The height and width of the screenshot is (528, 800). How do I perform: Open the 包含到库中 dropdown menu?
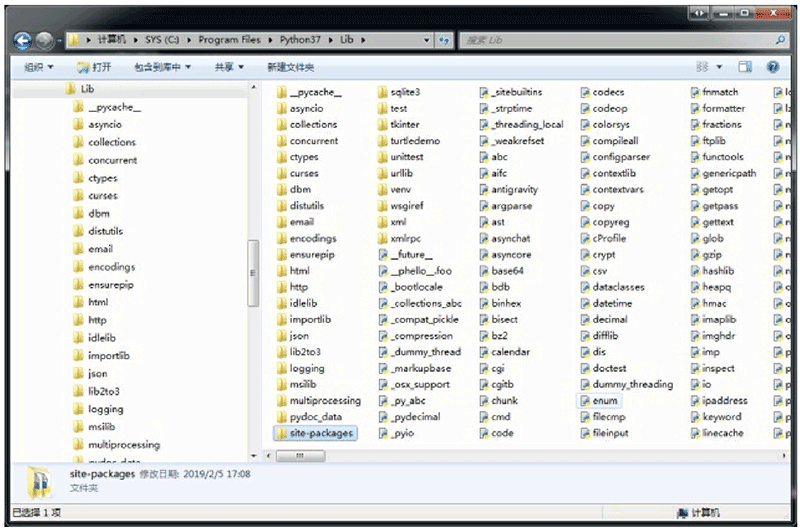coord(162,67)
